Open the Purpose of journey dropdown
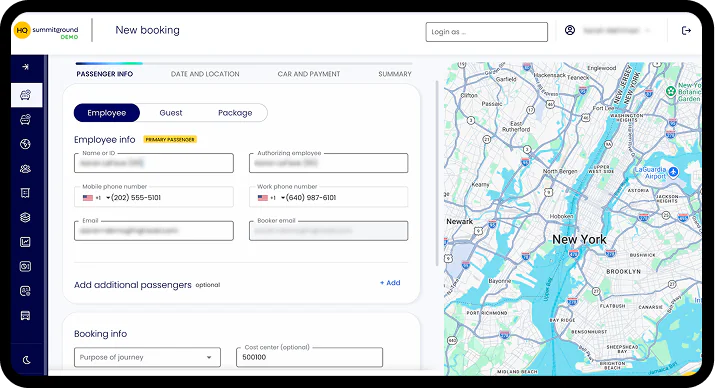 (x=147, y=357)
